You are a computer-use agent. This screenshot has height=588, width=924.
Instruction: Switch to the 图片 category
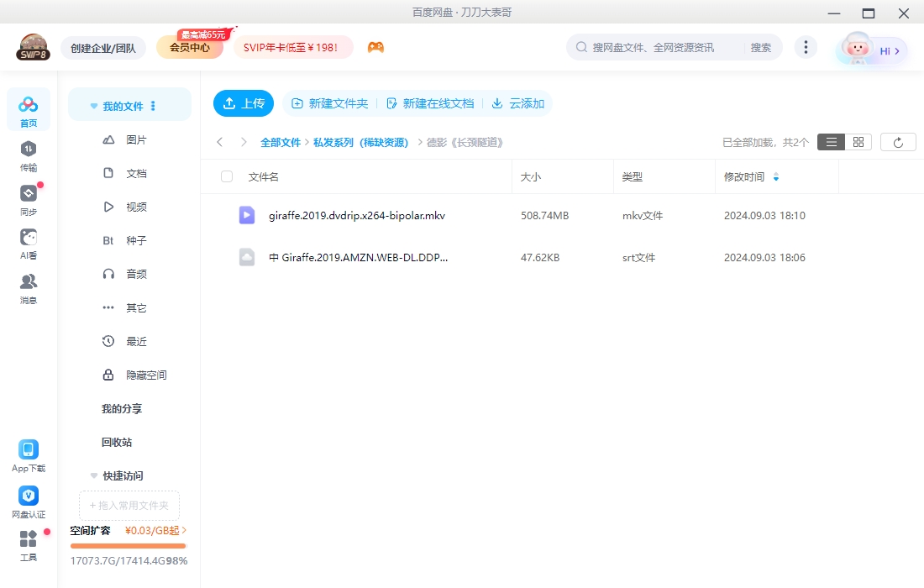pyautogui.click(x=137, y=139)
